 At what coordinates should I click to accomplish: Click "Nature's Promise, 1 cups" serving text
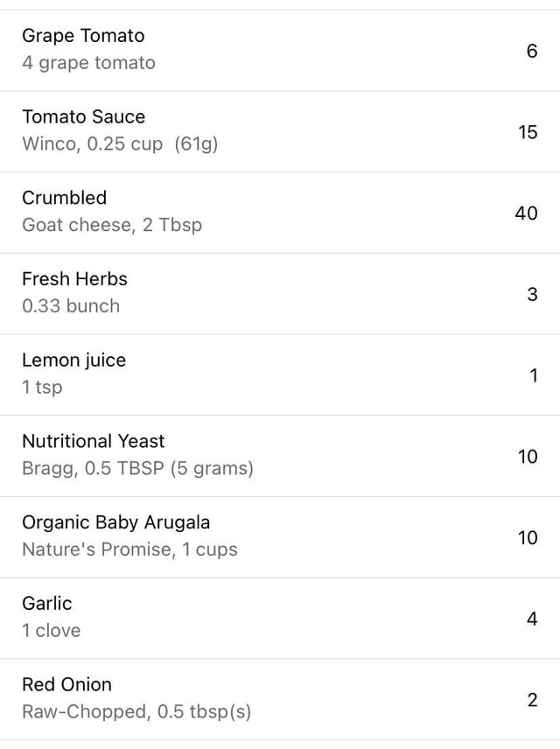pos(129,549)
